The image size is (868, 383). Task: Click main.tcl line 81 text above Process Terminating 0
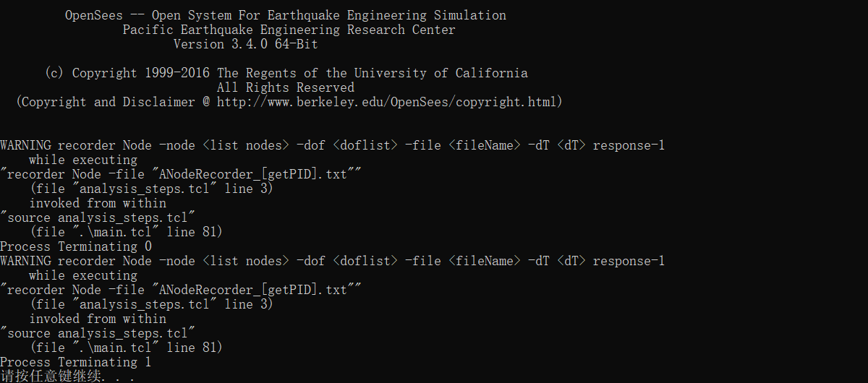click(x=127, y=232)
